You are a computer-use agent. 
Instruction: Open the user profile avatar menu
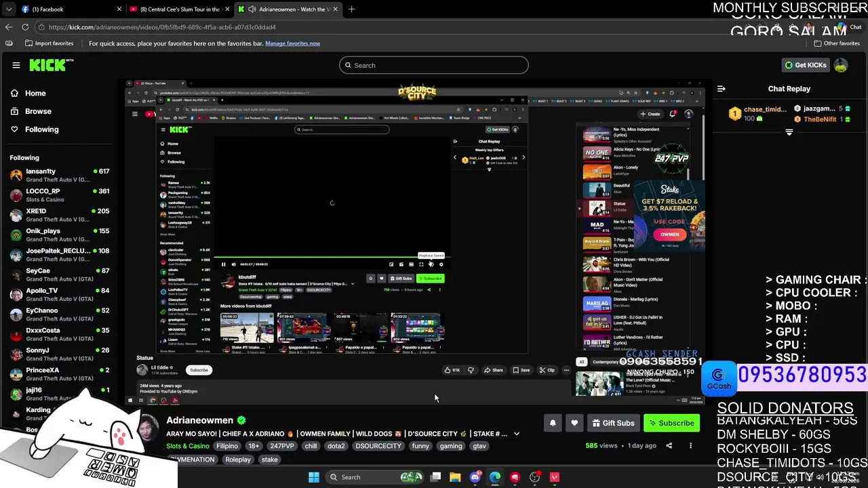(x=841, y=65)
